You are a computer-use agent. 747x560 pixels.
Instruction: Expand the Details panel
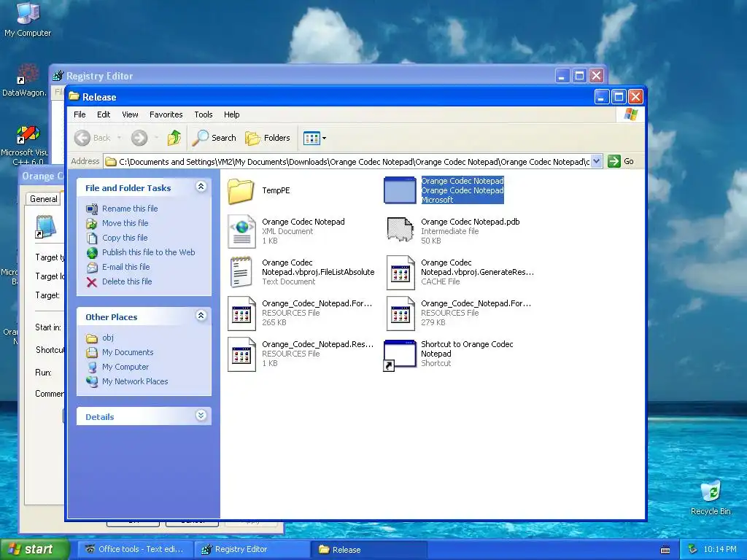(x=201, y=416)
